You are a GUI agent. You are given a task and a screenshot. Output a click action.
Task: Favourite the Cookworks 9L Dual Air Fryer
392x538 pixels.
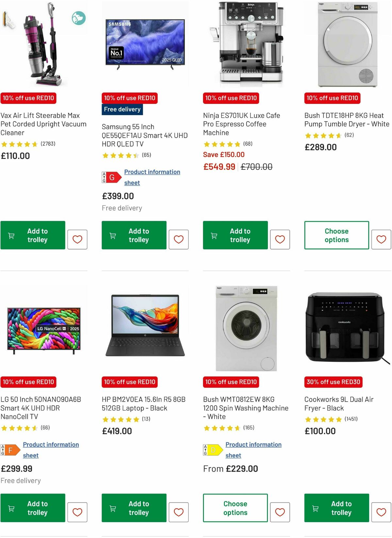381,512
